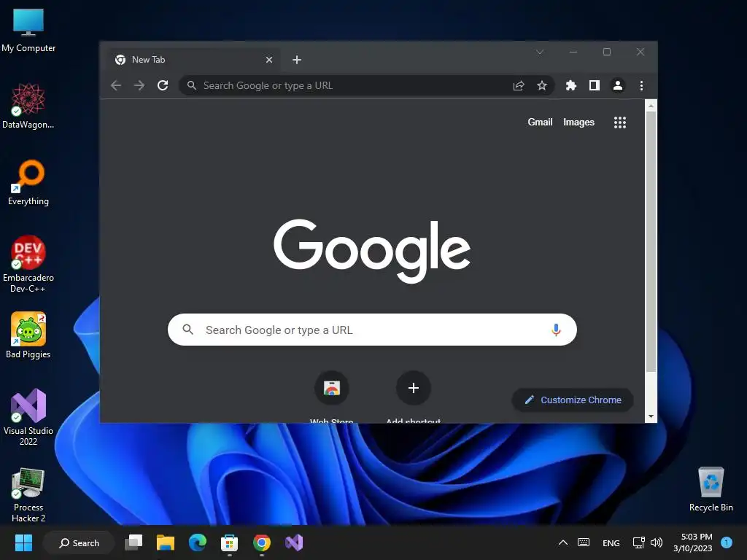Open the Web Store shortcut tile
Viewport: 747px width, 560px height.
[x=332, y=388]
